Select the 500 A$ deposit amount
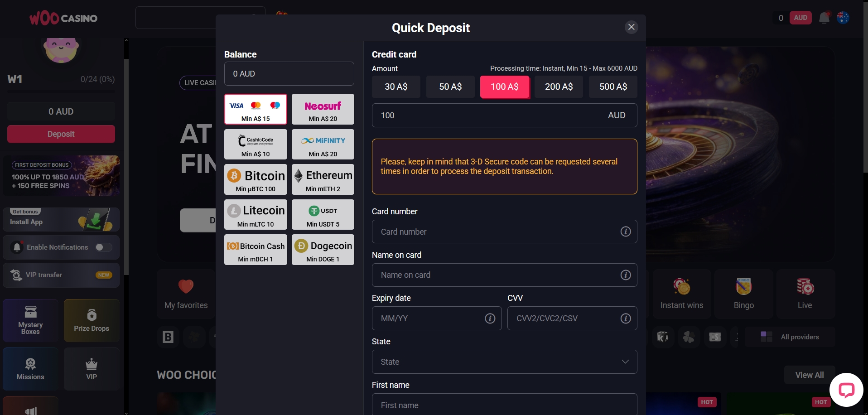This screenshot has height=415, width=868. point(613,87)
